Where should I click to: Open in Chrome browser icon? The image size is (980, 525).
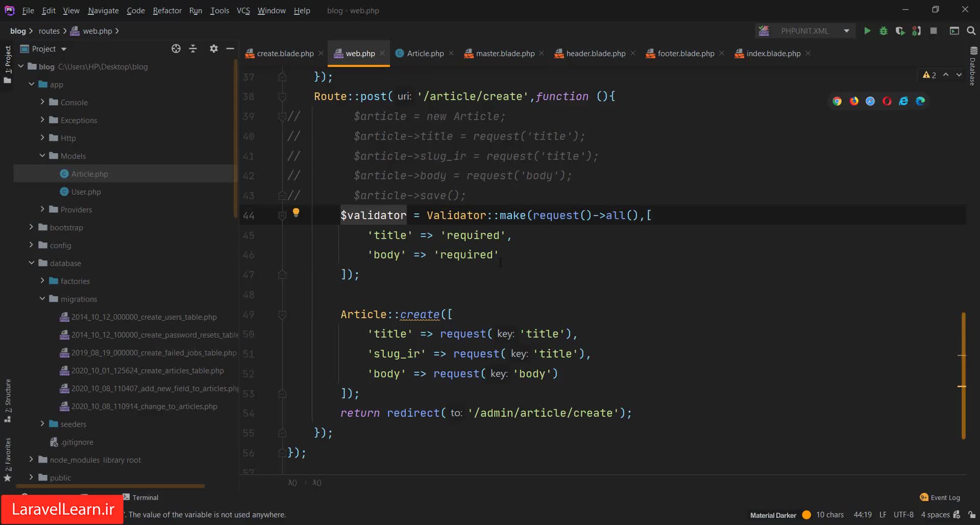click(x=837, y=101)
